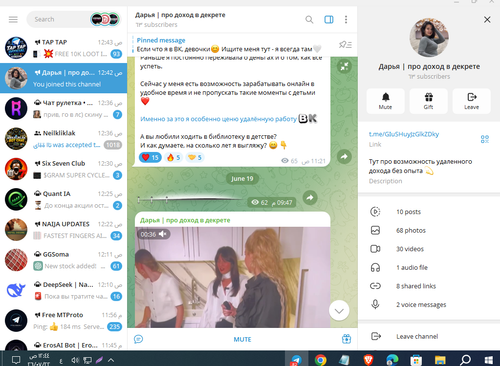The image size is (500, 366).
Task: Open the Free MTProto channel
Action: (63, 321)
